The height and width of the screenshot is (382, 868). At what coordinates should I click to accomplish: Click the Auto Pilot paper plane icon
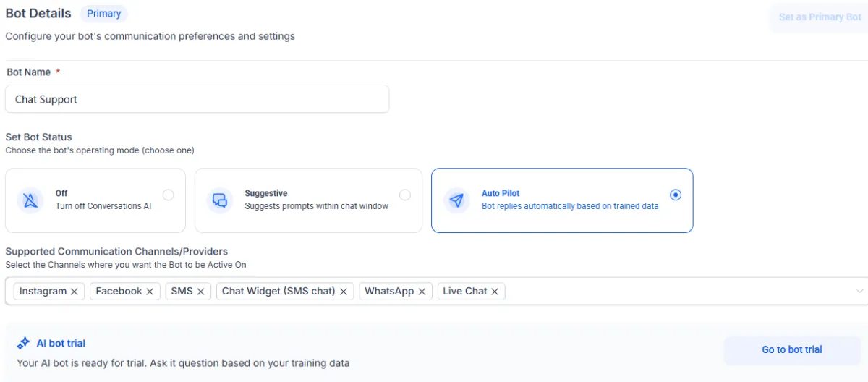click(x=456, y=200)
